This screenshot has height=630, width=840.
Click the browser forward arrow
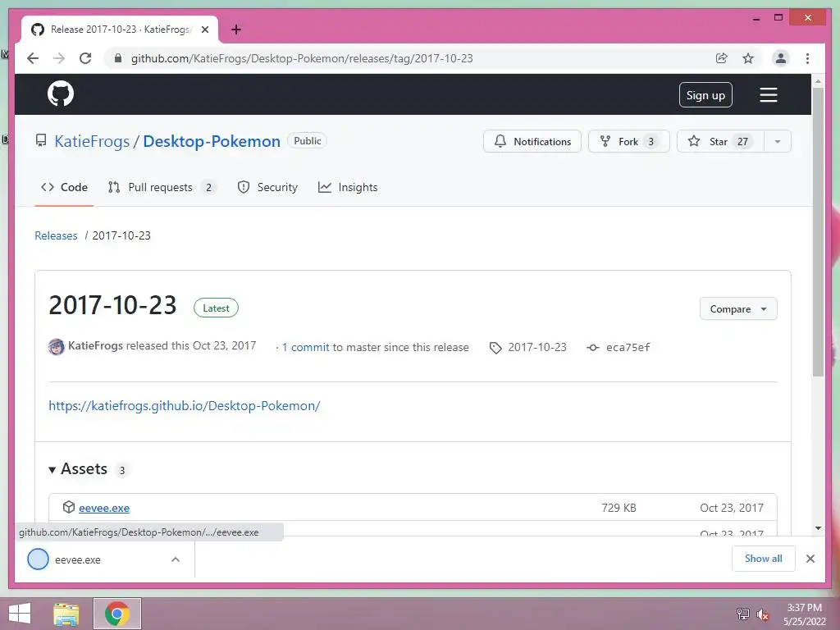59,58
